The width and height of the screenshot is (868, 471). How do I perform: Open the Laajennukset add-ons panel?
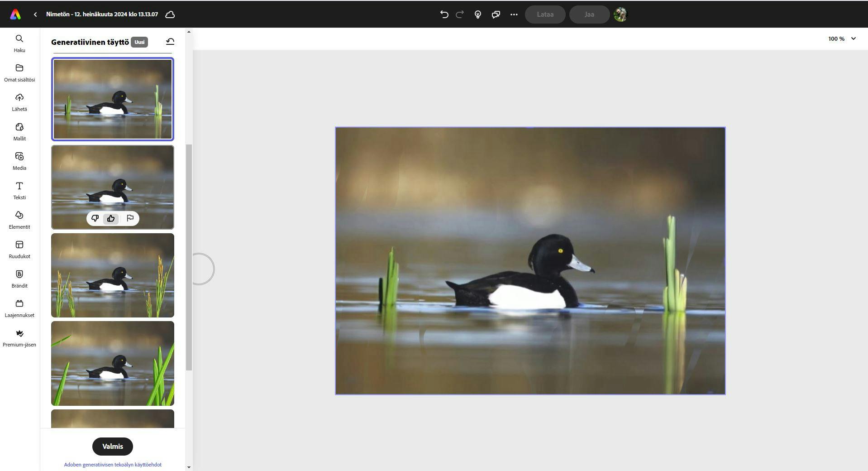[x=19, y=308]
